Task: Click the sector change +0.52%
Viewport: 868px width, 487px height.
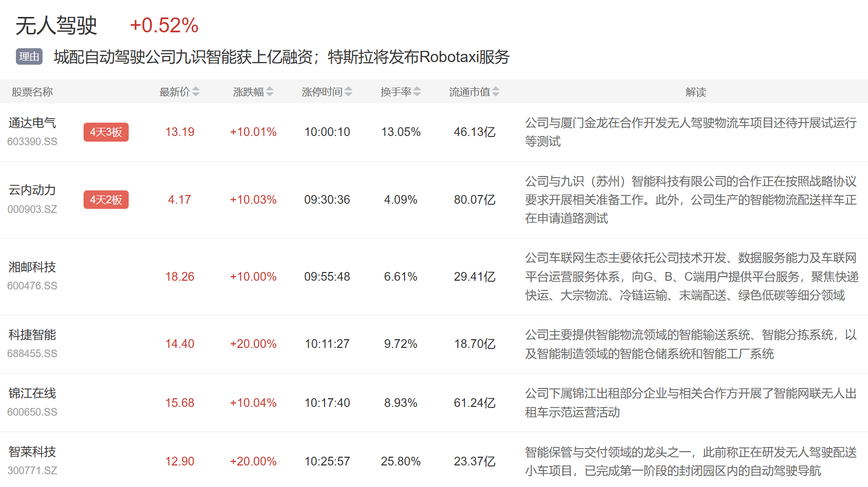Action: [164, 25]
